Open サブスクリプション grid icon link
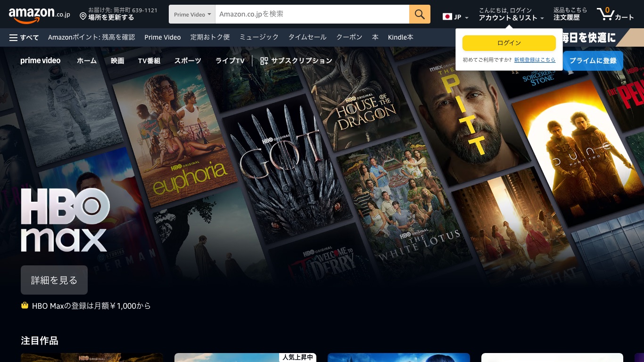 (x=296, y=61)
